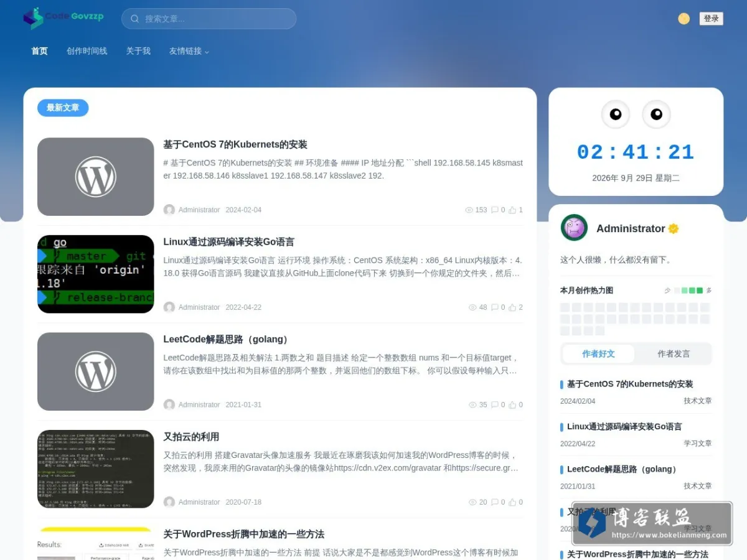Click 技术文章 tag beside 2024/02/04
747x560 pixels.
pyautogui.click(x=697, y=401)
